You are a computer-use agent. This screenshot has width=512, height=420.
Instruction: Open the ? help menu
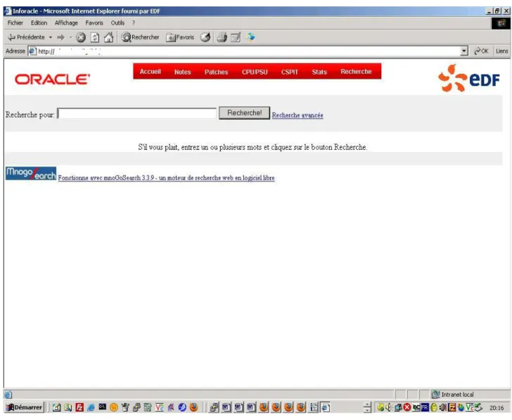click(134, 23)
